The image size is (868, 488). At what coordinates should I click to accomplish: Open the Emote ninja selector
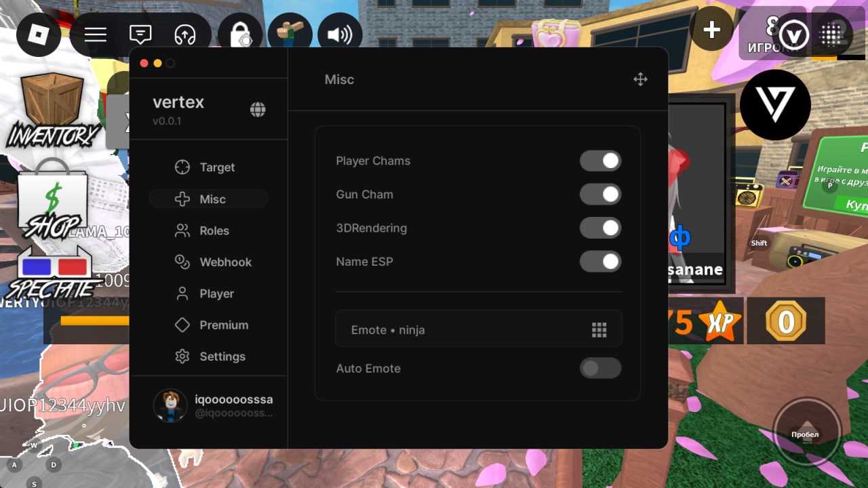point(478,329)
